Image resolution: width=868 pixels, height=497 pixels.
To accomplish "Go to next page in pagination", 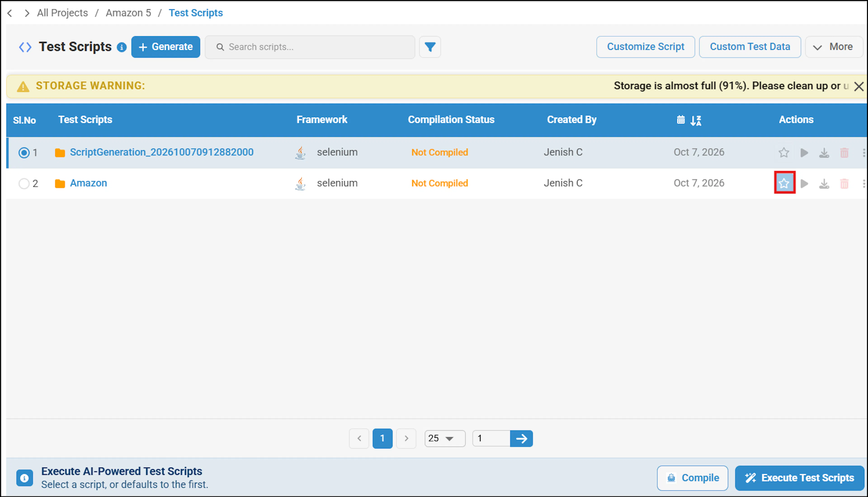I will point(406,438).
